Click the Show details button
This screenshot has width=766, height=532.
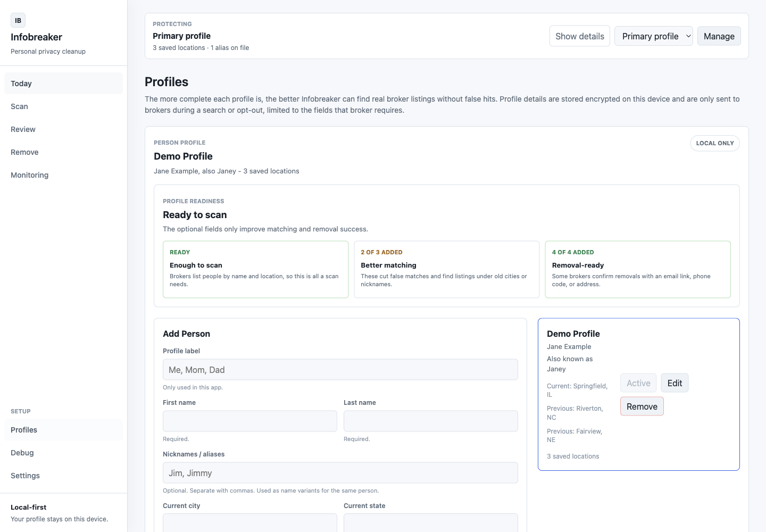(580, 36)
